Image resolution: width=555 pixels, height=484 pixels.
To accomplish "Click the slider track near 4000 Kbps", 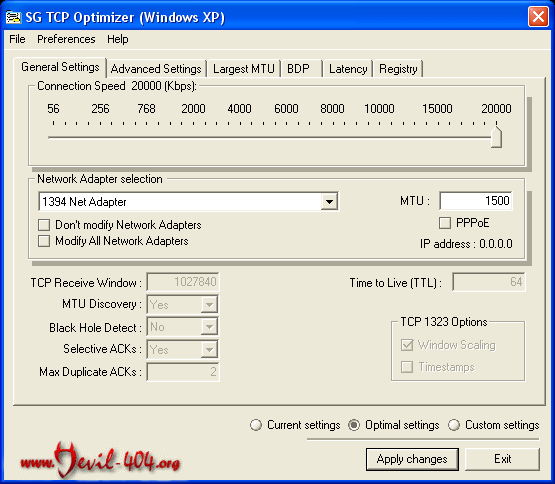I will tap(240, 138).
